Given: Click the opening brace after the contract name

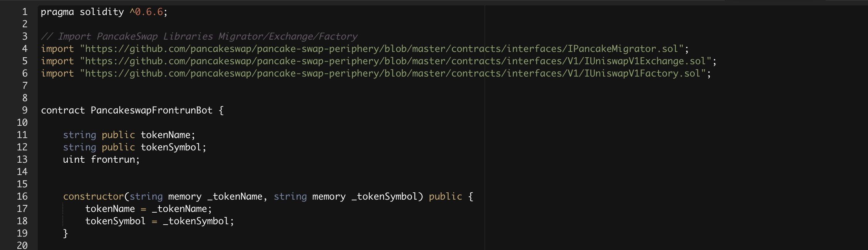Looking at the screenshot, I should tap(221, 110).
